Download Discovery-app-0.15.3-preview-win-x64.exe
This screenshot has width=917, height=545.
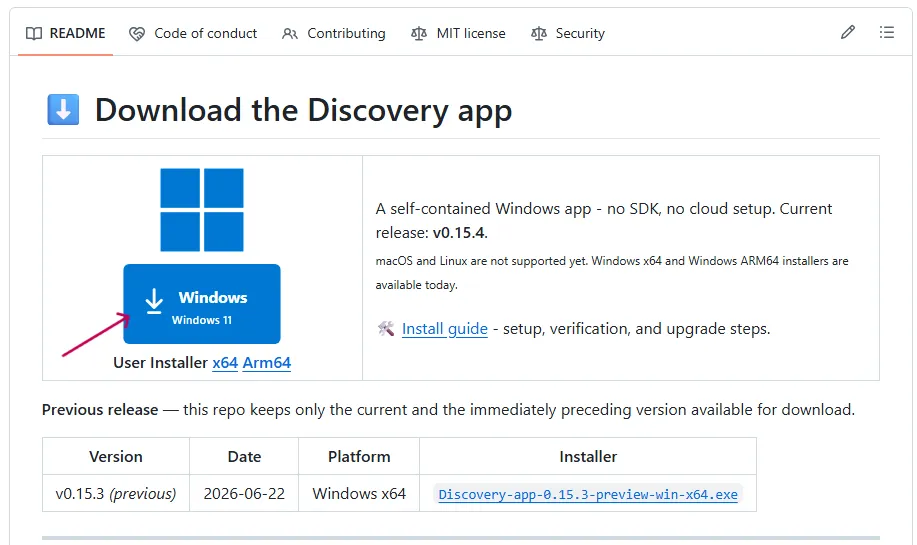(x=588, y=495)
